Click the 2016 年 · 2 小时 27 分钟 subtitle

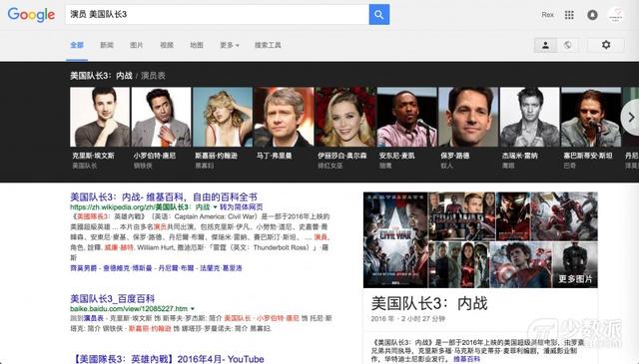pyautogui.click(x=408, y=319)
